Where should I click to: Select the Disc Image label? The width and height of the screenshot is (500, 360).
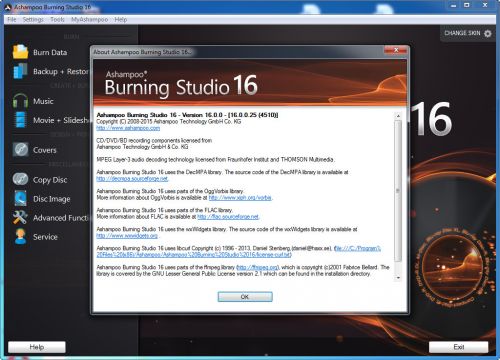[52, 199]
